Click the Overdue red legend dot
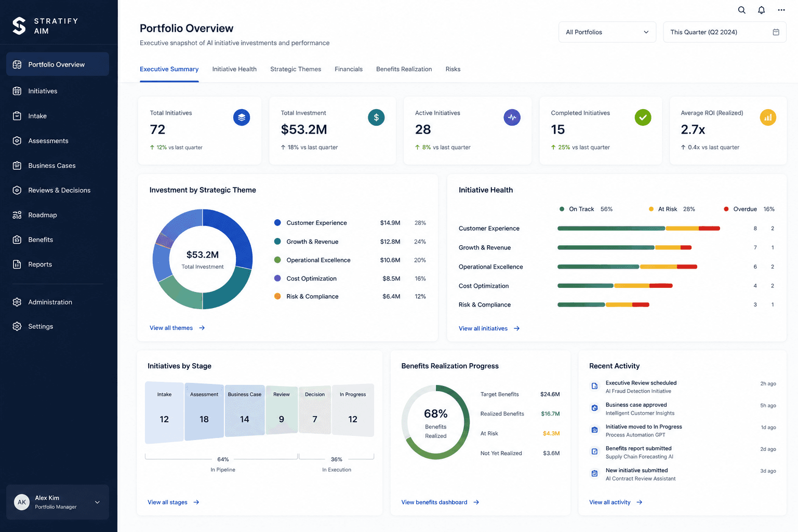The width and height of the screenshot is (798, 532). (x=726, y=209)
